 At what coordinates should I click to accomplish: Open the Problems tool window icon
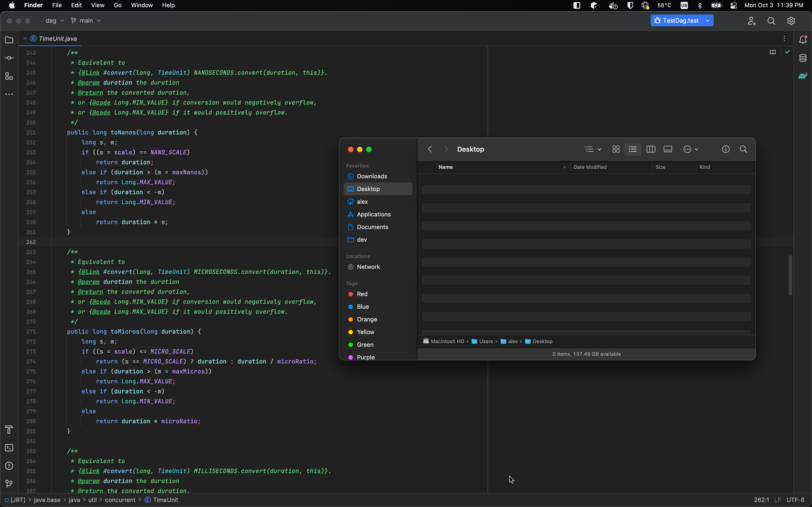point(9,466)
